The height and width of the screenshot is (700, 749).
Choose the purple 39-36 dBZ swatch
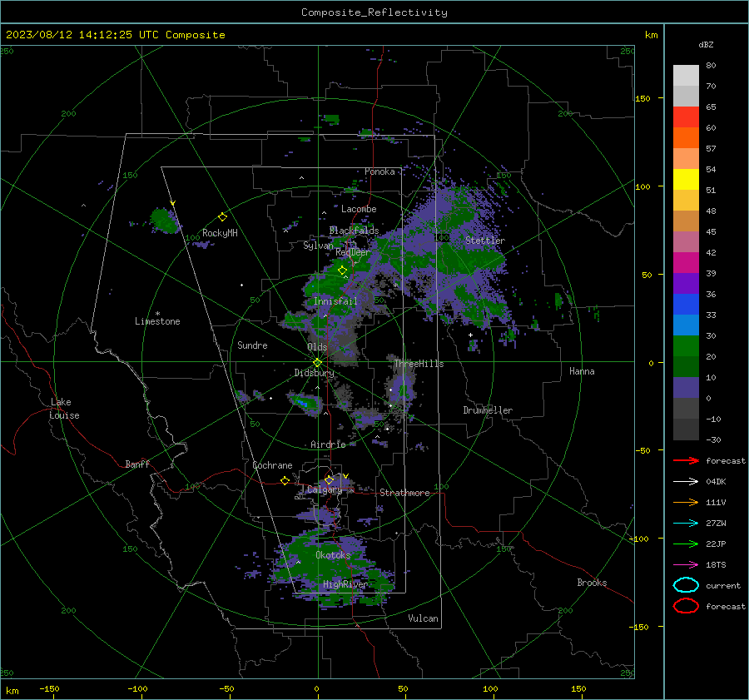click(686, 284)
